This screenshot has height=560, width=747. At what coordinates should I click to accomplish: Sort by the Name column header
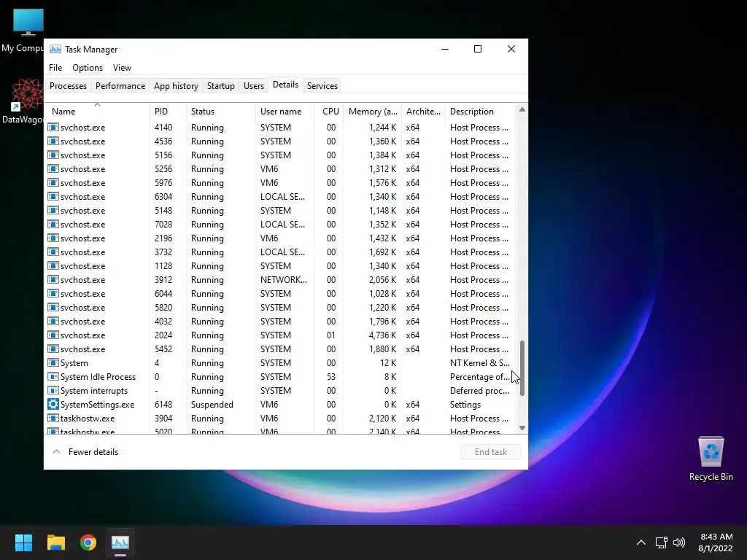pyautogui.click(x=97, y=111)
